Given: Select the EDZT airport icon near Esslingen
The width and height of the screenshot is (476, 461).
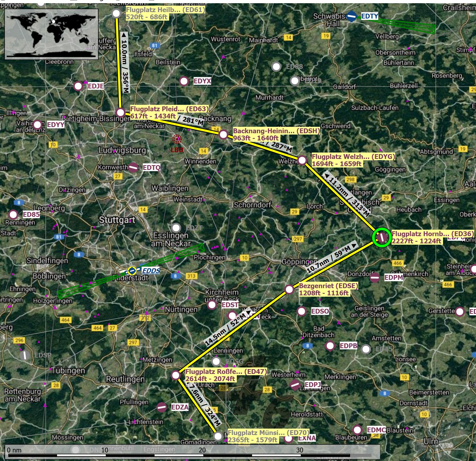Looking at the screenshot, I should 176,228.
